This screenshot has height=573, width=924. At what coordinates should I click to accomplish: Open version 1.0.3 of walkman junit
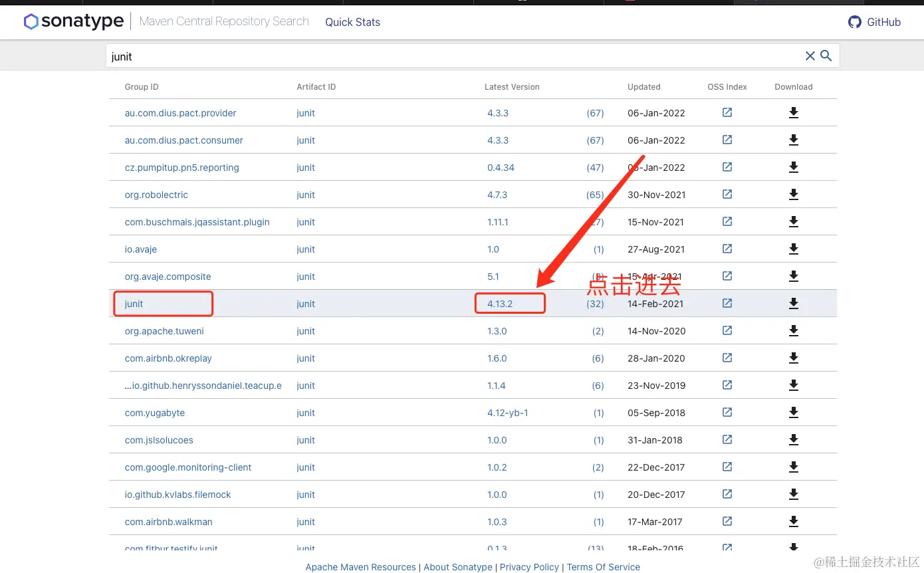497,522
